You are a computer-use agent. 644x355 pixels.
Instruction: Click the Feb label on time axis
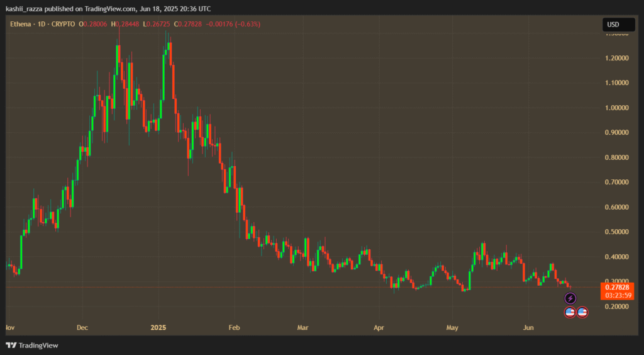[234, 327]
